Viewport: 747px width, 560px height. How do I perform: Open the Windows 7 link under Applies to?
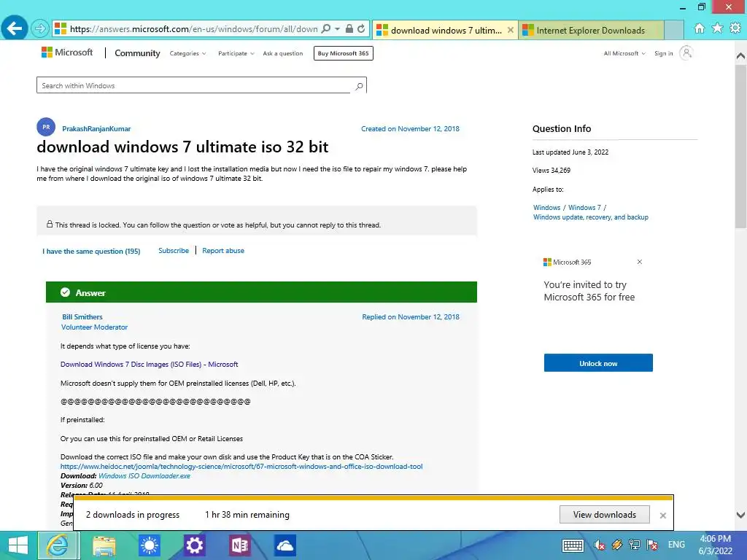(x=584, y=208)
